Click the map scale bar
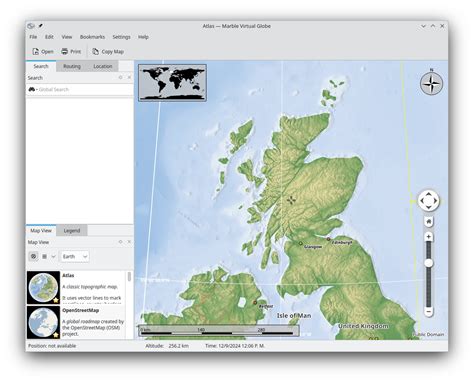The height and width of the screenshot is (382, 474). pyautogui.click(x=219, y=331)
